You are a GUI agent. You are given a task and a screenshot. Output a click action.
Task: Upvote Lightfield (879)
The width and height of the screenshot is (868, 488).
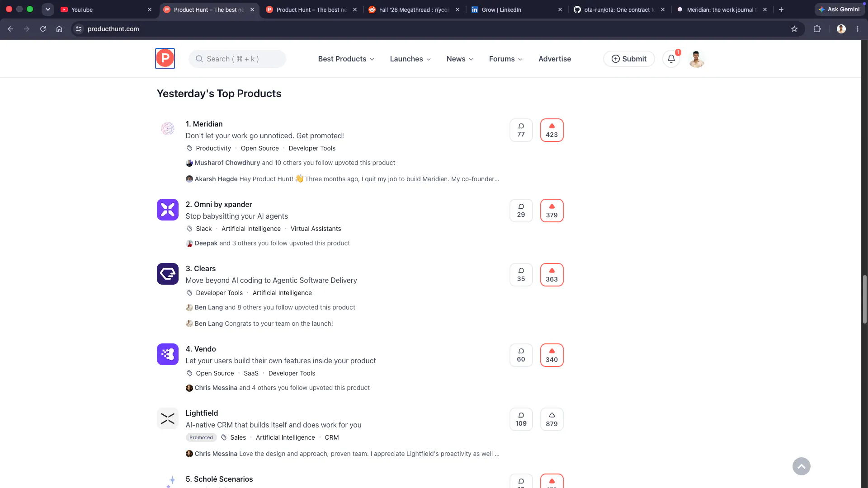click(x=552, y=419)
